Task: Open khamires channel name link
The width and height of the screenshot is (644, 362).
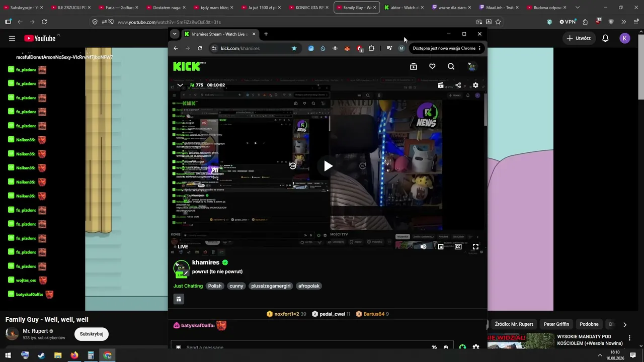Action: tap(206, 262)
